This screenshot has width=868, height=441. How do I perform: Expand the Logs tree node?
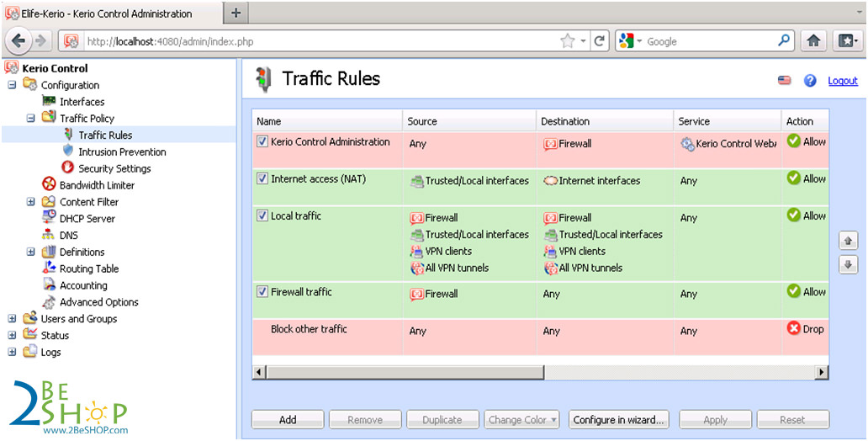click(x=12, y=353)
